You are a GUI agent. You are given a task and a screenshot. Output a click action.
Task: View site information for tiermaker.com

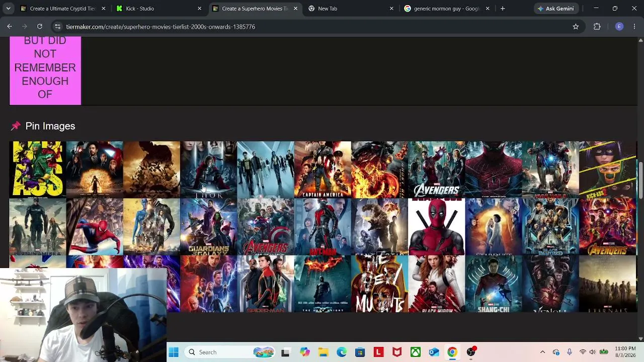[x=57, y=27]
